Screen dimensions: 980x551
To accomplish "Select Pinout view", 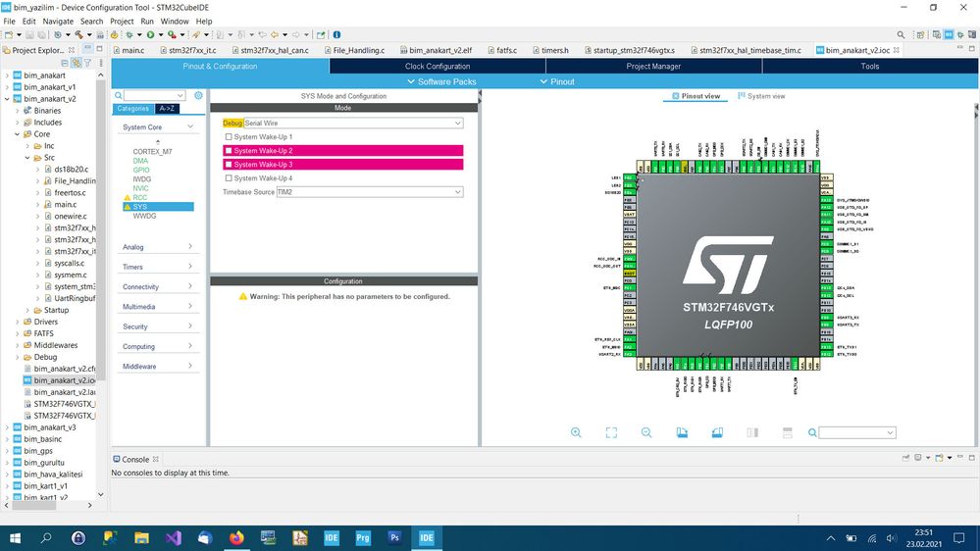I will 696,96.
